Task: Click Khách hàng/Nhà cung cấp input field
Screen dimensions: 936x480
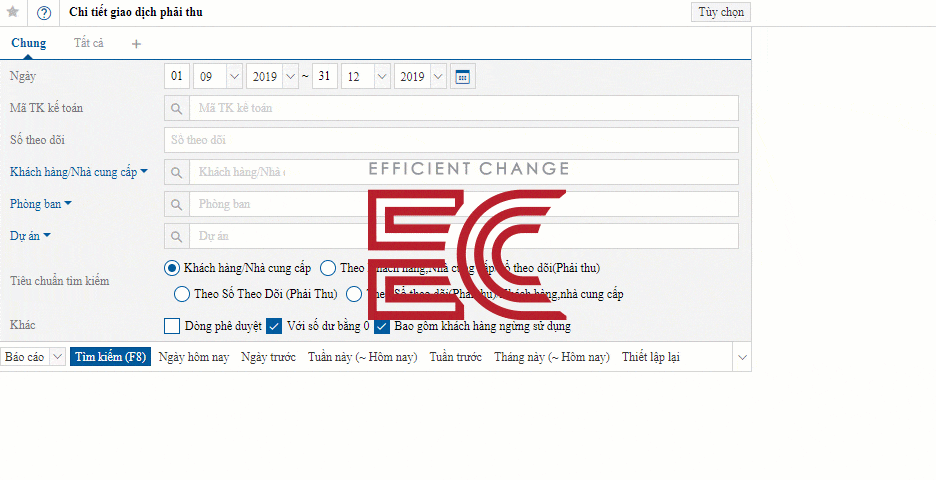Action: point(464,172)
